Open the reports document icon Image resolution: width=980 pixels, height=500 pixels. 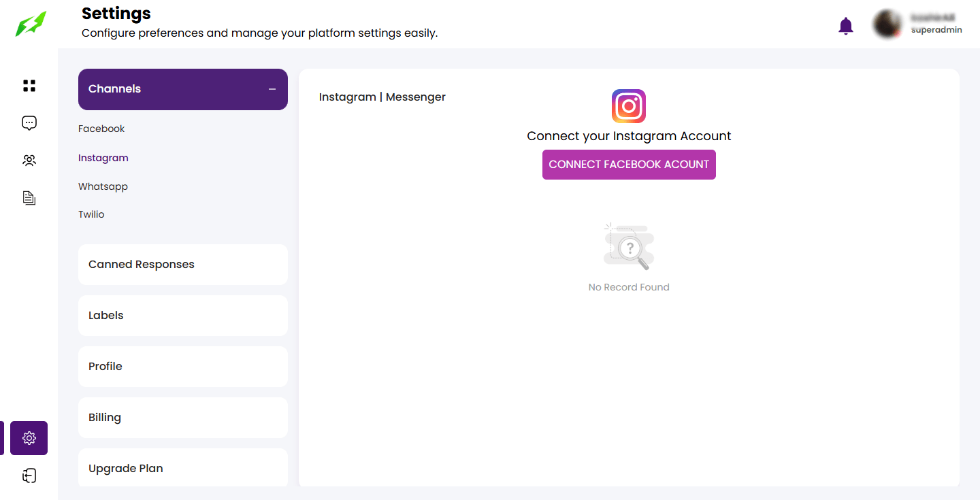(29, 198)
